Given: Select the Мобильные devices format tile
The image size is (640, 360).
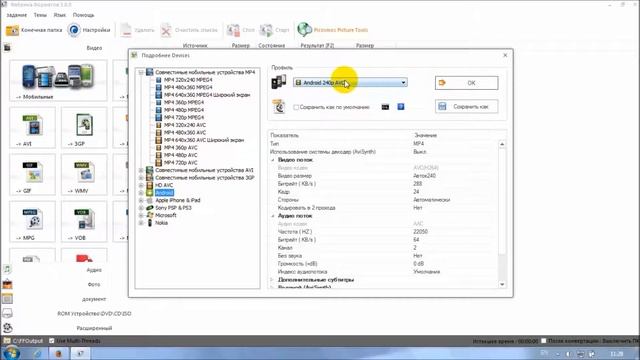Looking at the screenshot, I should point(58,80).
